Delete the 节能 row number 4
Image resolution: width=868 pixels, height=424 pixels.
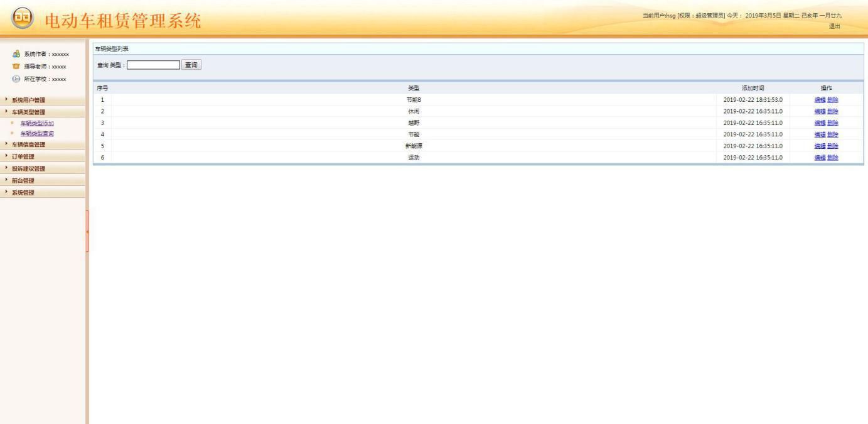point(833,134)
